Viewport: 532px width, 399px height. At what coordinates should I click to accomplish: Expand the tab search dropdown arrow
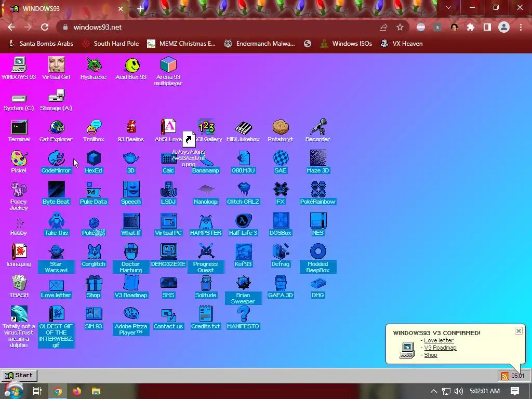(448, 7)
